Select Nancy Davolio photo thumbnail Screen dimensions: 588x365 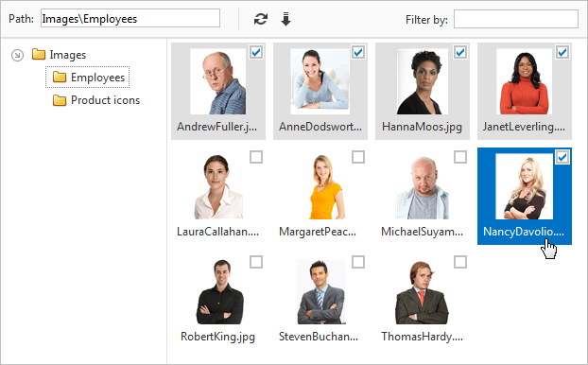(x=524, y=186)
